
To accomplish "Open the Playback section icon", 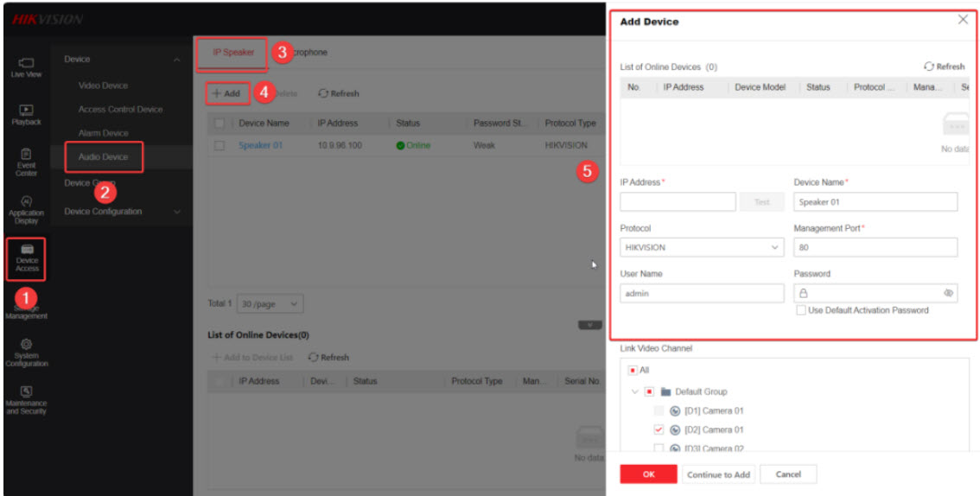I will tap(26, 114).
